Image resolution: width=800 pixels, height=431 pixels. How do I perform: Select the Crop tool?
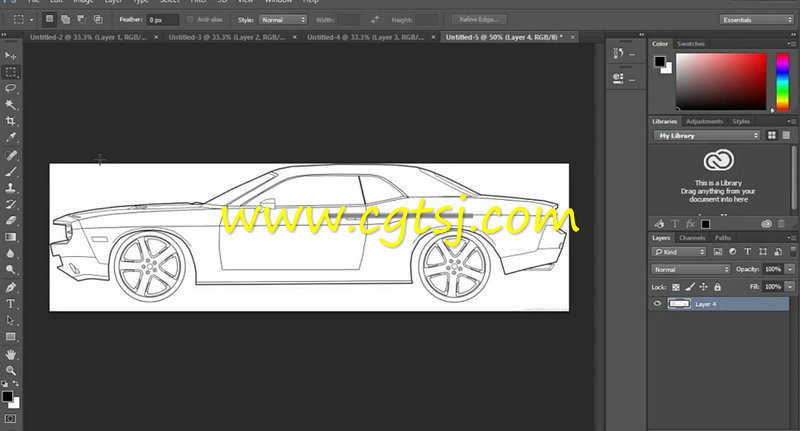tap(10, 121)
